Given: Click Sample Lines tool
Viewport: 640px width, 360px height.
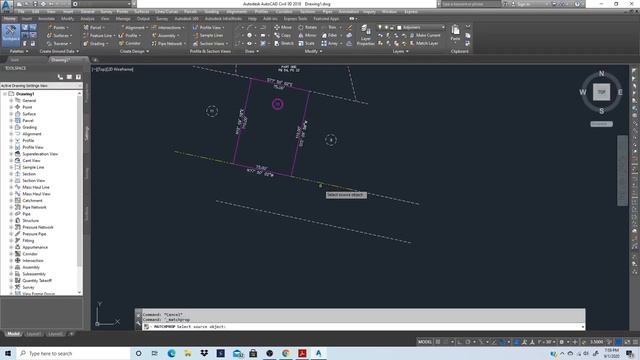Looking at the screenshot, I should [208, 36].
